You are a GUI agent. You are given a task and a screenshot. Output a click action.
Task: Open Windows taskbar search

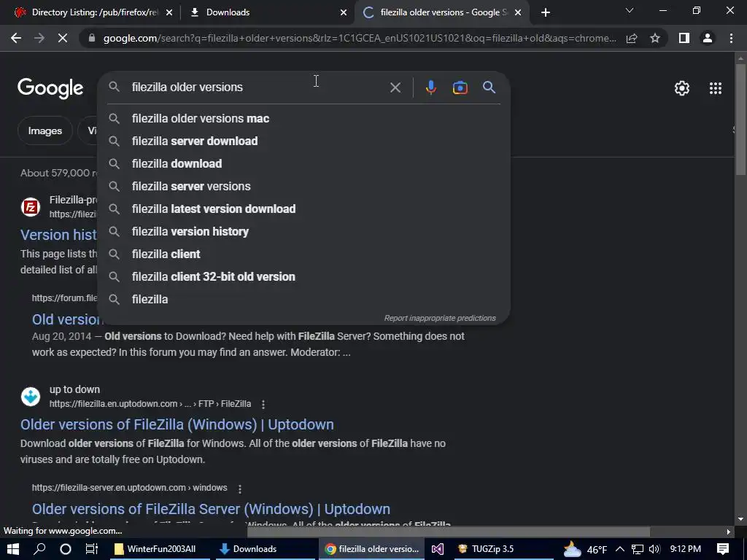(x=39, y=549)
